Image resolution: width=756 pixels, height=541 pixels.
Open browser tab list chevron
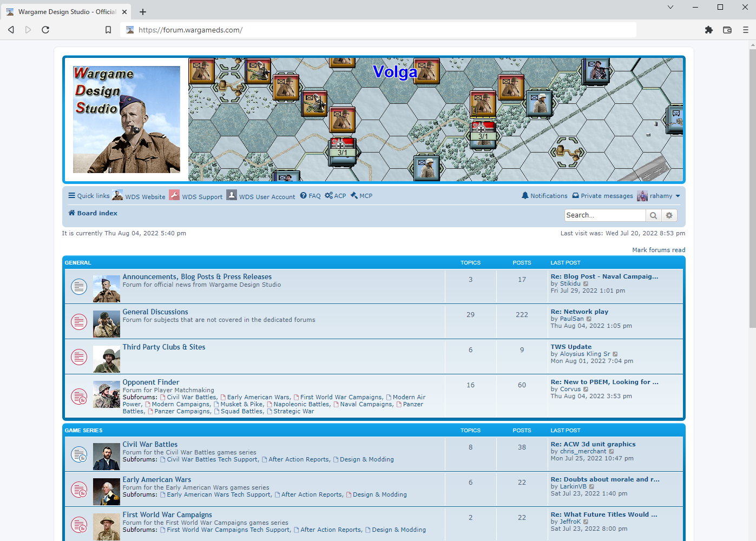pyautogui.click(x=670, y=7)
